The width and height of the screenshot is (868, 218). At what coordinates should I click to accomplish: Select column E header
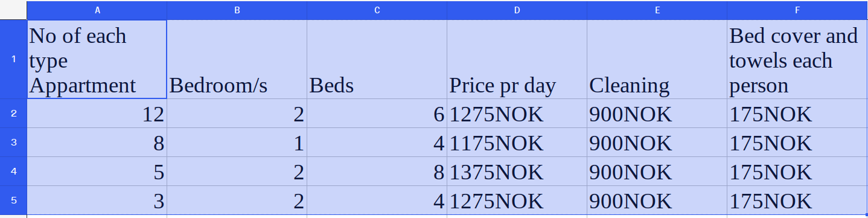point(657,10)
